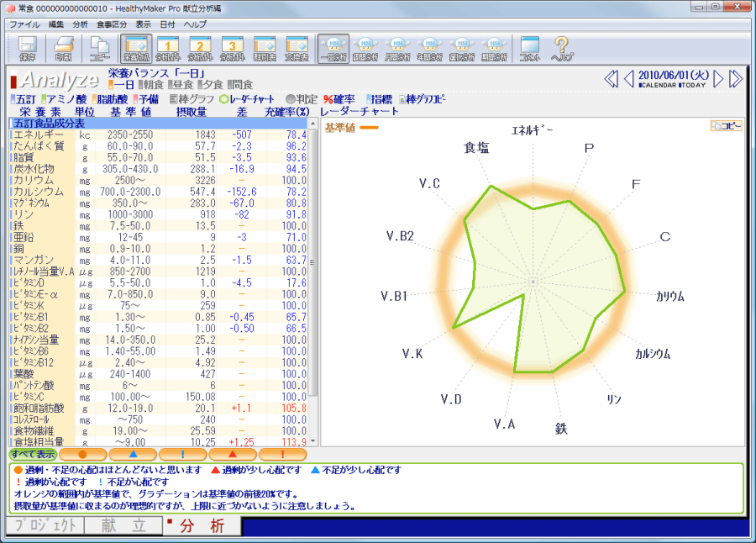Viewport: 756px width, 543px height.
Task: Click the nutrient table scrollbar up arrow
Action: (313, 124)
